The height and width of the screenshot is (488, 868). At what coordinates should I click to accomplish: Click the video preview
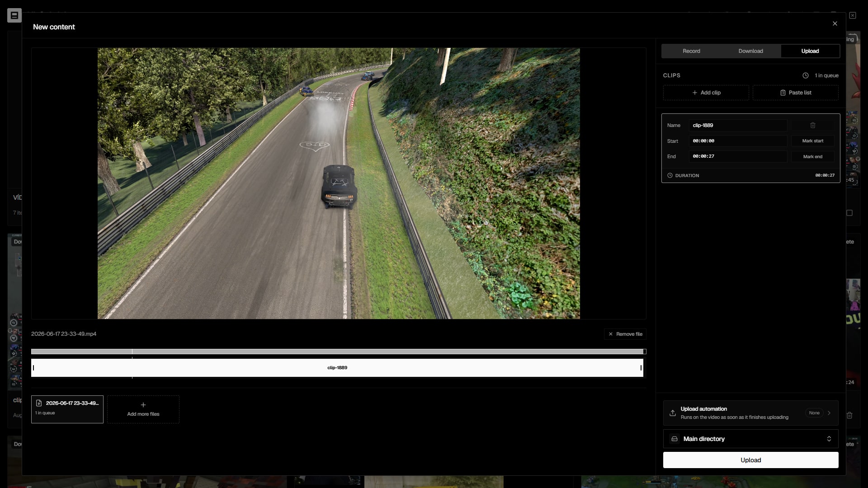click(x=339, y=183)
